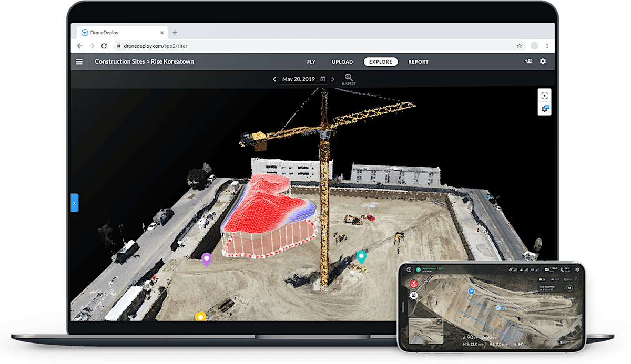Image resolution: width=631 pixels, height=364 pixels.
Task: Open the hamburger menu in DroneDeploy
Action: coord(79,61)
